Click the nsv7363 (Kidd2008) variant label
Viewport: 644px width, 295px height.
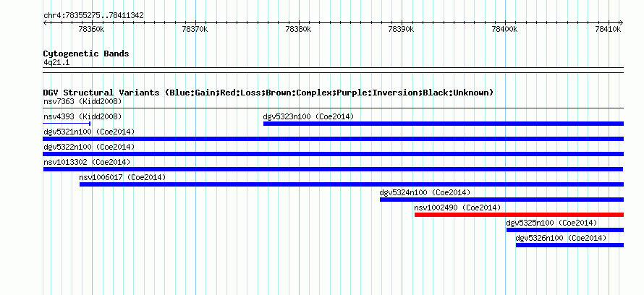[82, 101]
